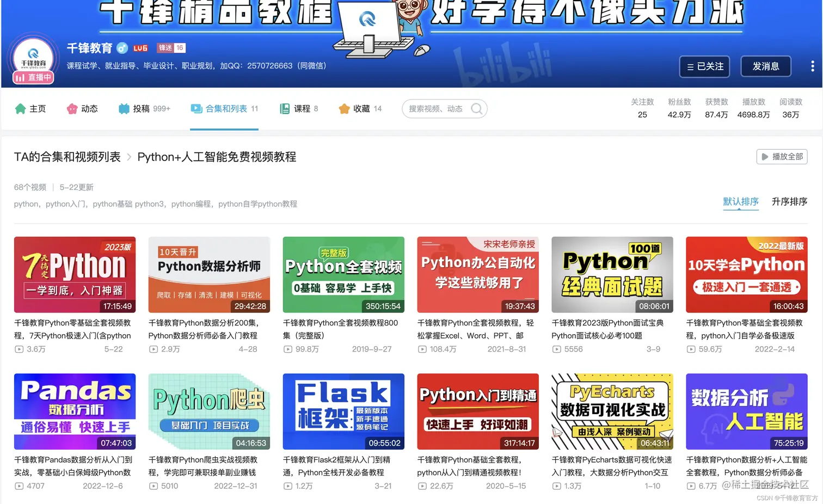The height and width of the screenshot is (504, 823).
Task: Click the 发消息 message button
Action: coord(765,66)
